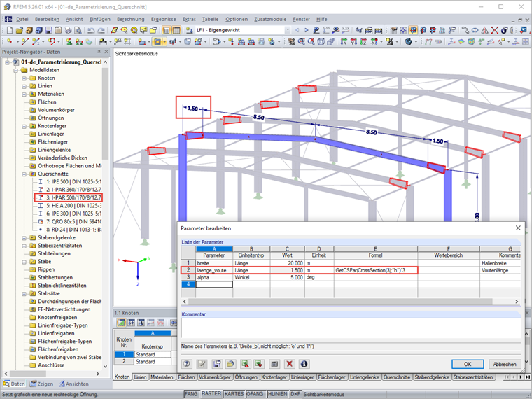Toggle the highlighted opening tool in second toolbar
Viewport: 532px width, 399px height.
pos(157,42)
